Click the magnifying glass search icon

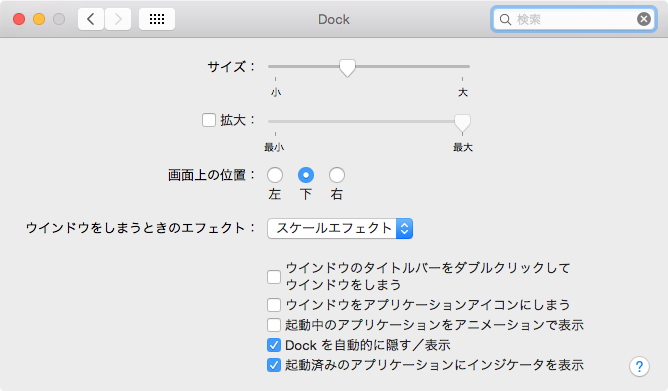click(505, 20)
